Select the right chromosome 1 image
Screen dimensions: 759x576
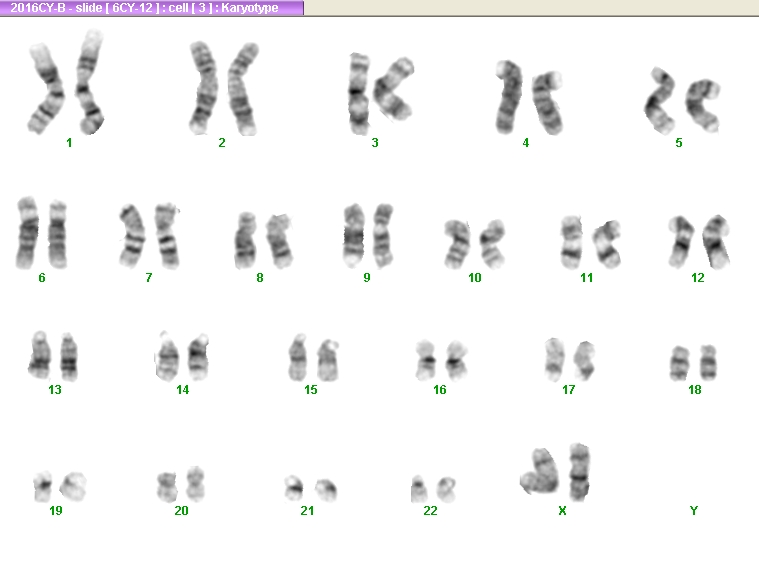(x=90, y=82)
